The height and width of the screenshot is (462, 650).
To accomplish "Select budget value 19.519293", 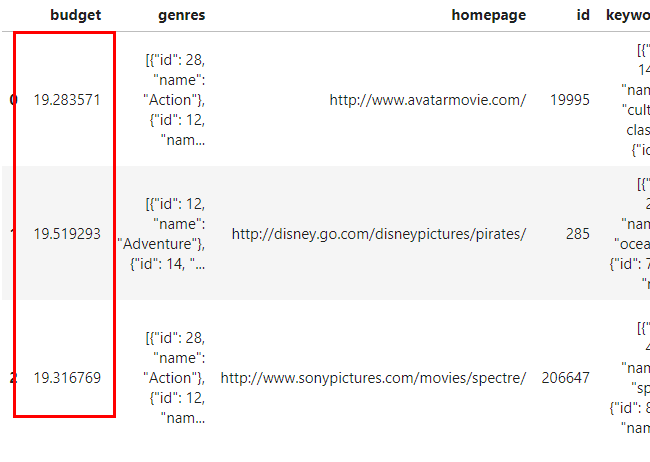I will pyautogui.click(x=67, y=234).
